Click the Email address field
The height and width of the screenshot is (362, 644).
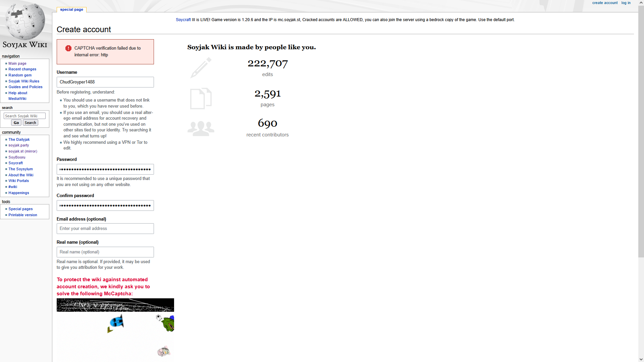[105, 229]
